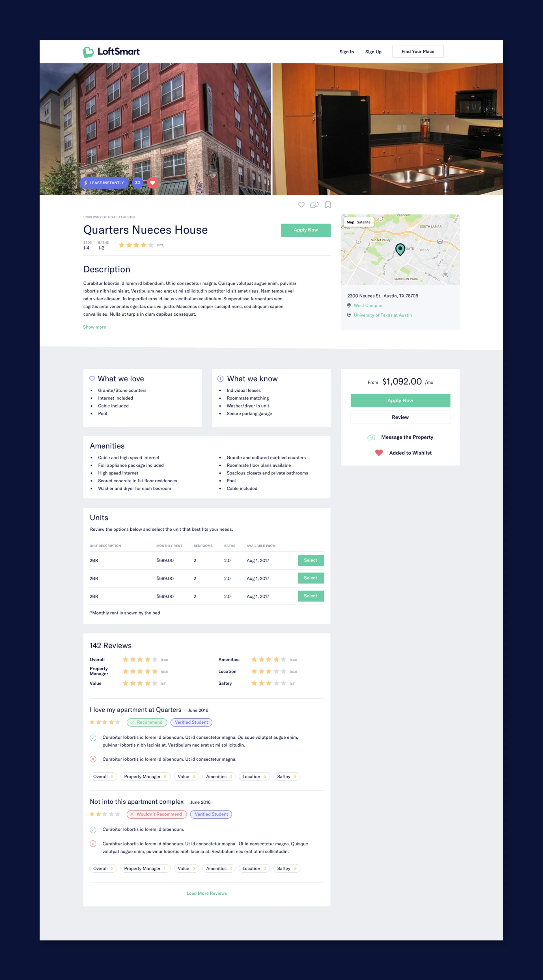Switch map to Satellite view
The image size is (543, 980).
(364, 222)
